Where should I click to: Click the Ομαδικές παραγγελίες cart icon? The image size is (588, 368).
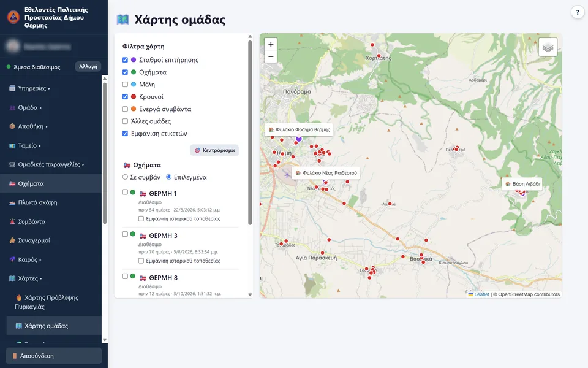pos(12,164)
